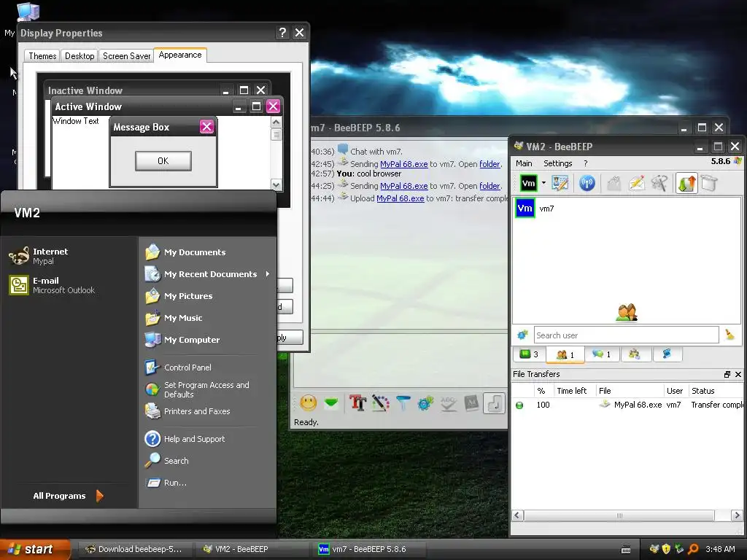Image resolution: width=747 pixels, height=560 pixels.
Task: Switch to the Desktop tab
Action: 79,55
